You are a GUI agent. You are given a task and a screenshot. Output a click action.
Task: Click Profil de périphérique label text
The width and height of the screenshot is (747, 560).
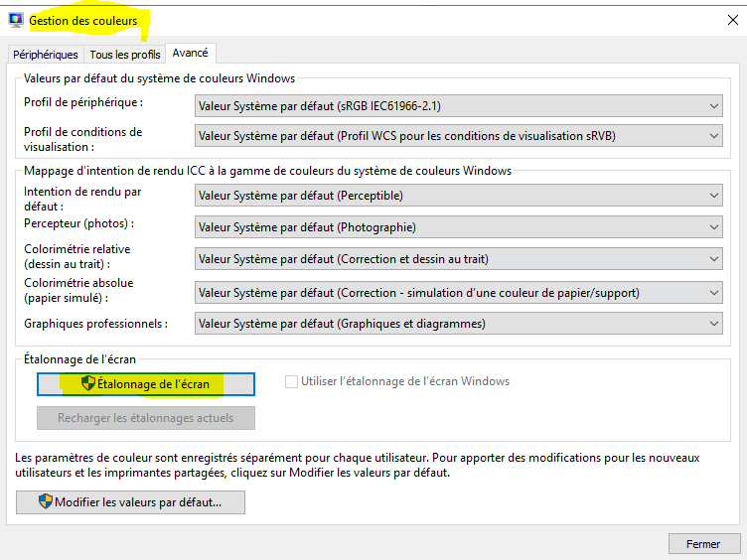coord(83,102)
